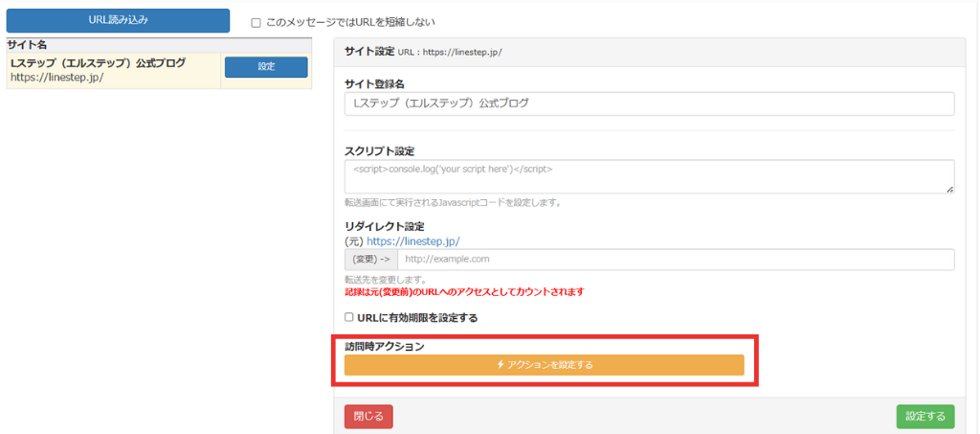Click the site URL in the left list
980x434 pixels.
(56, 78)
